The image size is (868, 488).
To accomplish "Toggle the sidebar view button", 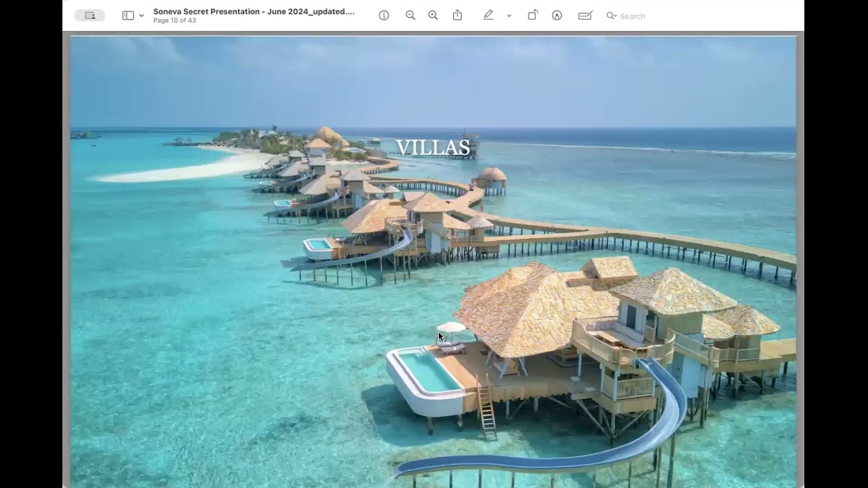I will click(127, 16).
